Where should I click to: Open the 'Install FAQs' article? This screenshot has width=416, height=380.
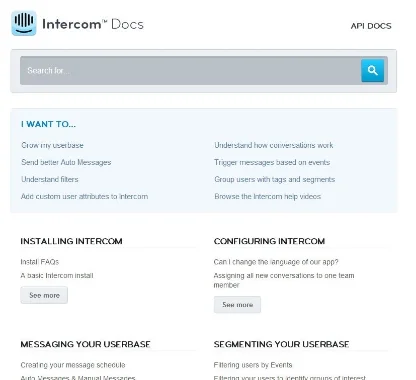coord(40,262)
